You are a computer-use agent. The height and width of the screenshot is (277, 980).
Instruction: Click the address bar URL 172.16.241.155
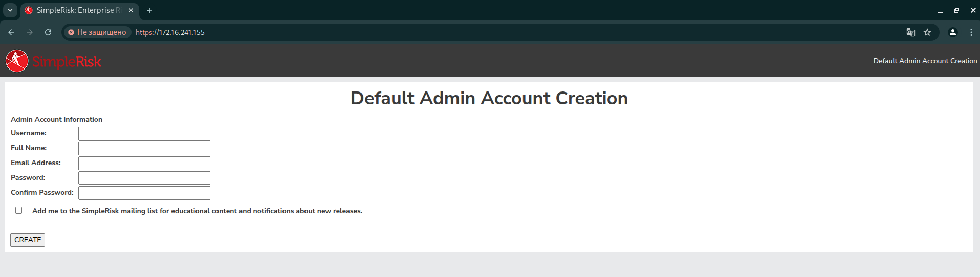[170, 32]
